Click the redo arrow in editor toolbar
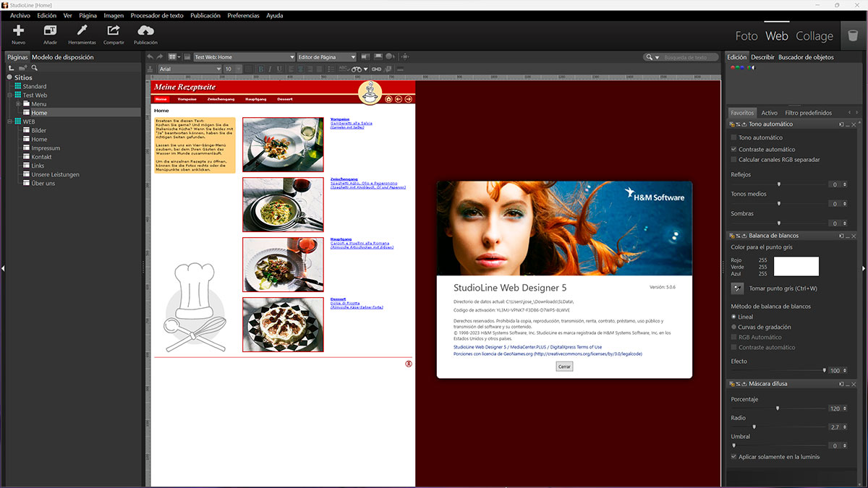Viewport: 868px width, 488px height. tap(159, 57)
